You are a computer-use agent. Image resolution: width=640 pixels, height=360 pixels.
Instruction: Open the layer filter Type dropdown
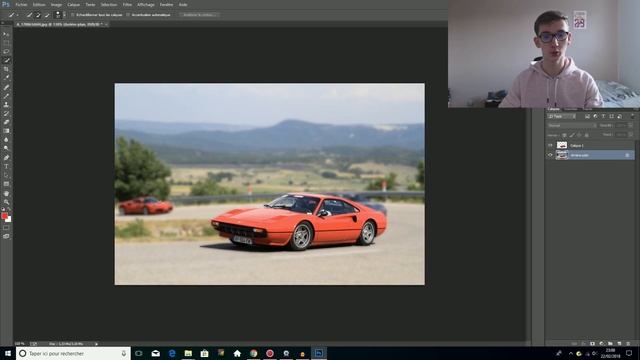coord(562,116)
